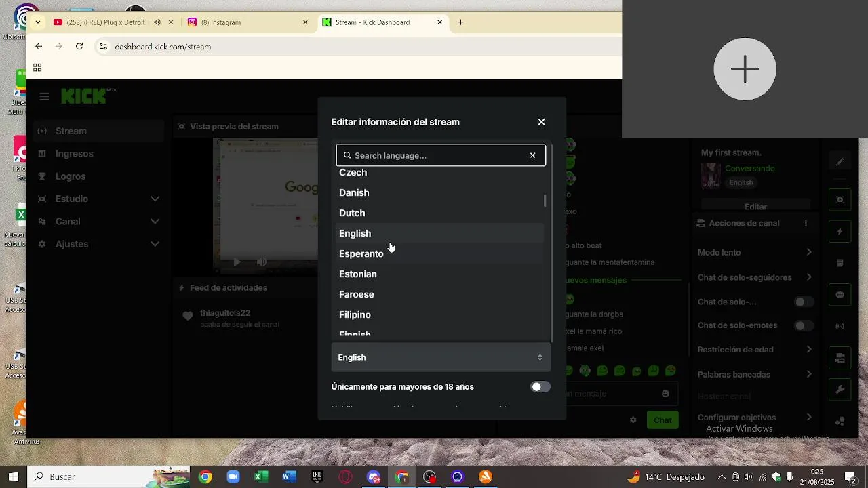Click the lightning bolt icon in right toolbar

tap(840, 232)
